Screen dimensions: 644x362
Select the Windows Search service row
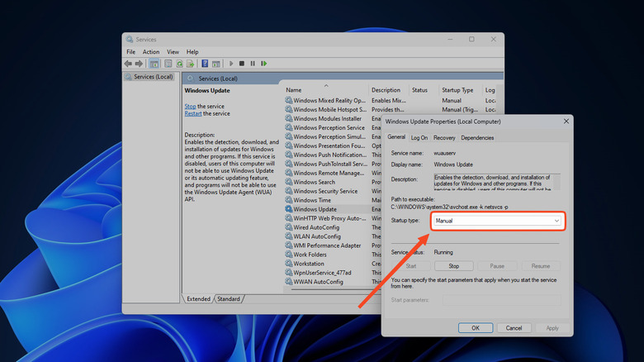tap(315, 182)
